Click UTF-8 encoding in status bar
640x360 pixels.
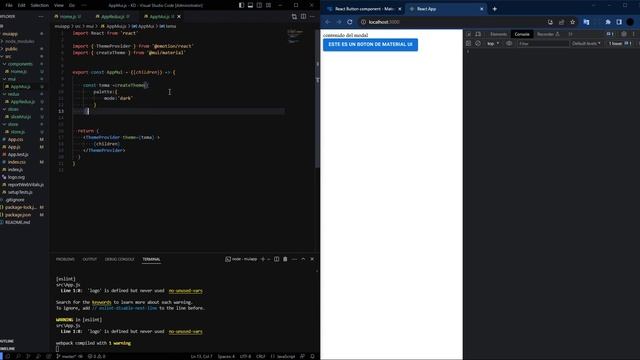coord(245,356)
